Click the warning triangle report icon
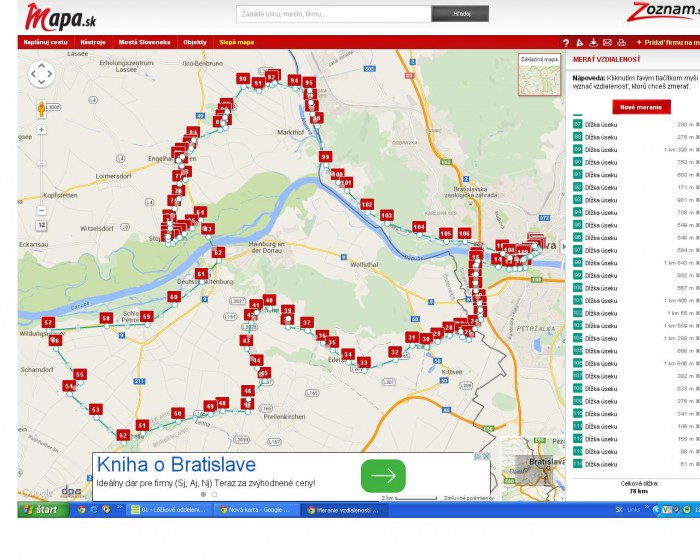The image size is (700, 560). click(579, 43)
